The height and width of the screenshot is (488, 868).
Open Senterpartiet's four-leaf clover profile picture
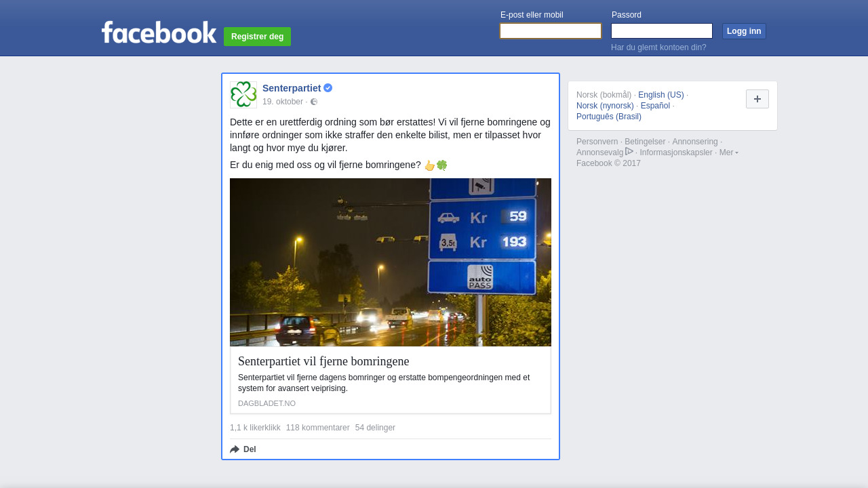tap(243, 95)
